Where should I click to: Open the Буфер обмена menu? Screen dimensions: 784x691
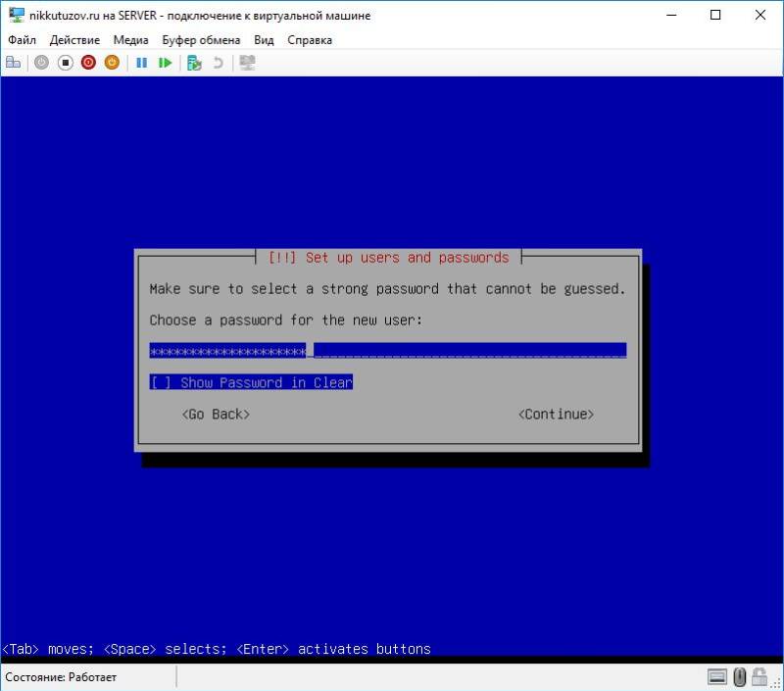[x=201, y=40]
